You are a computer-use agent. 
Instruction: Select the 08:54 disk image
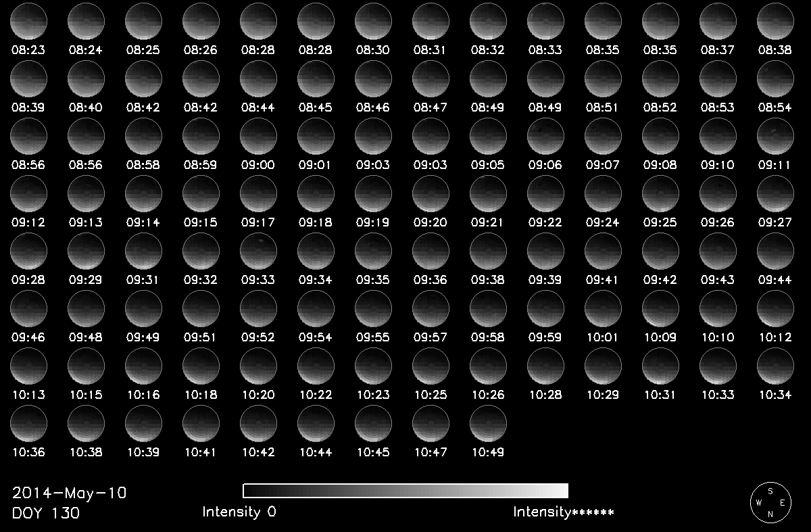775,78
